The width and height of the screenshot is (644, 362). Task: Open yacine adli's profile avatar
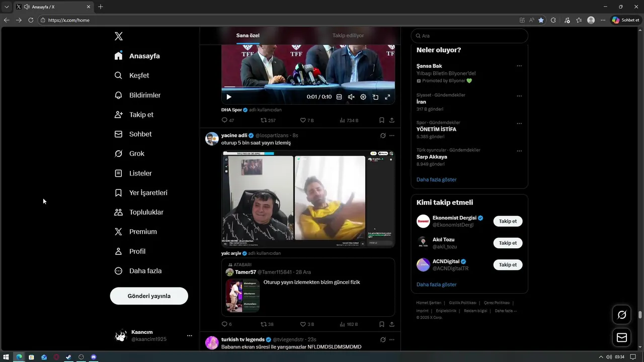[212, 139]
